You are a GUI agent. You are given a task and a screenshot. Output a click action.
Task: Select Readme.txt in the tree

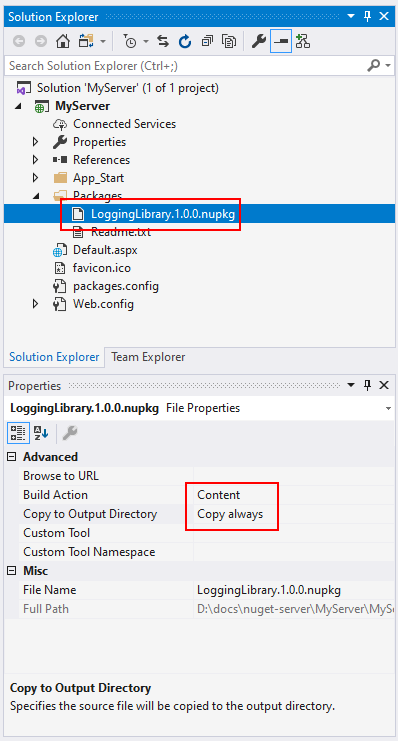(x=121, y=232)
